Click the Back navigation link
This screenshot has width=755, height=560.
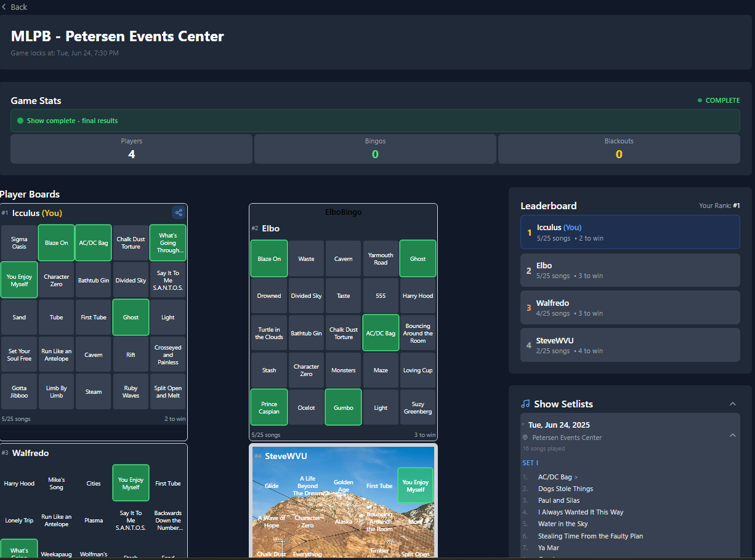(x=18, y=7)
